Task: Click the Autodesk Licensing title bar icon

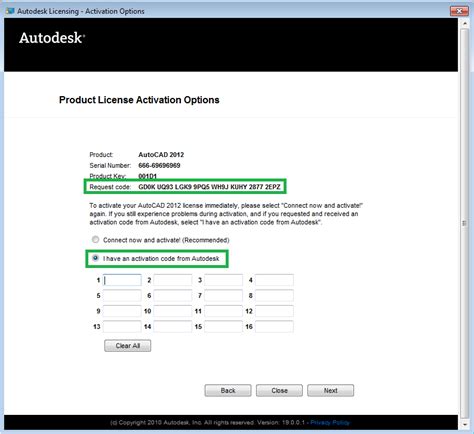Action: click(10, 11)
